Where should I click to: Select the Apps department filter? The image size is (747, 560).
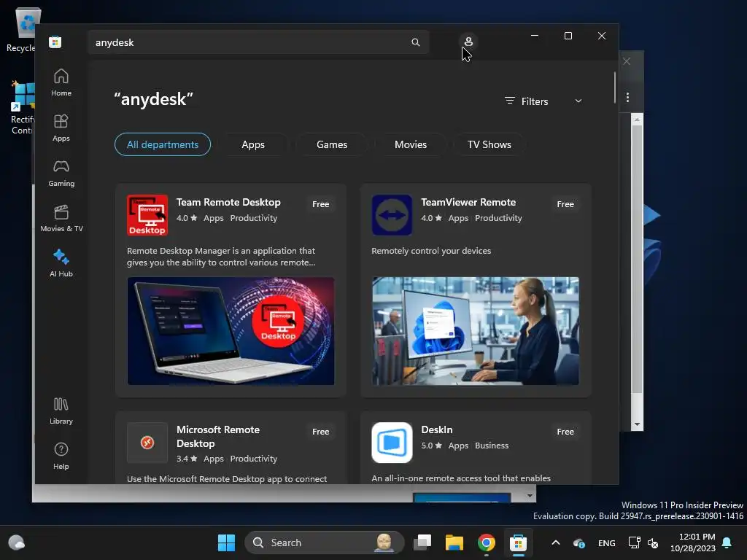tap(253, 144)
